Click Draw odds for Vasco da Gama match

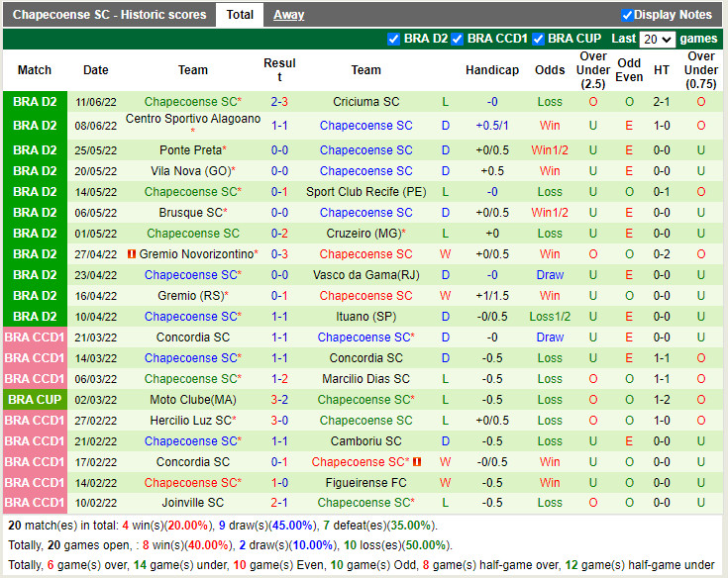click(550, 275)
